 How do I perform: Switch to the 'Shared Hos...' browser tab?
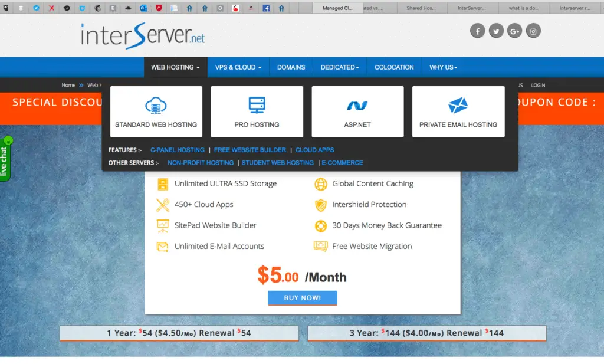click(421, 8)
